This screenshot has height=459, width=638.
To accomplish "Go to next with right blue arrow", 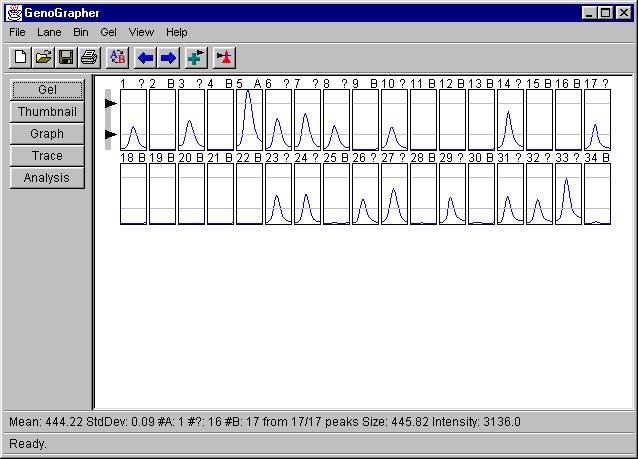I will pos(168,58).
